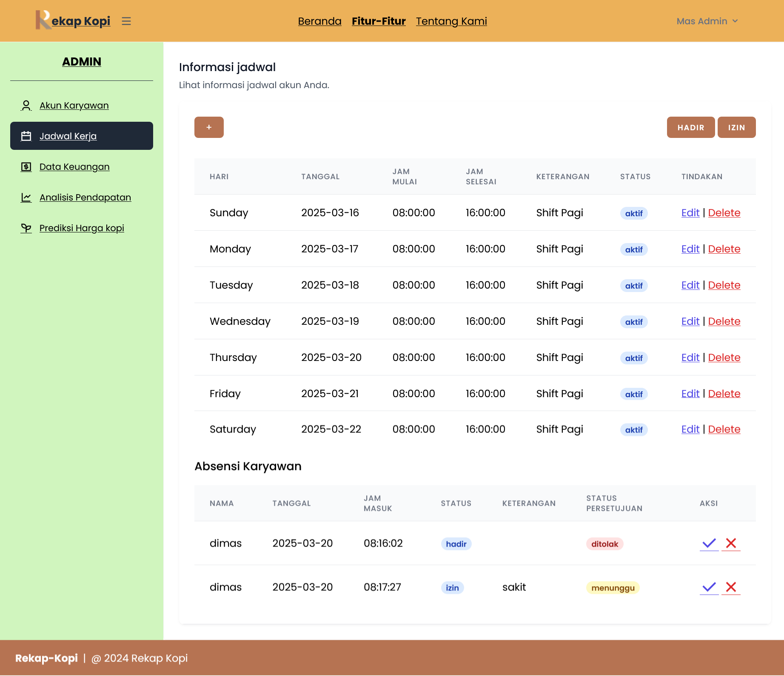
Task: Click the aktif badge in Sunday row
Action: click(x=634, y=213)
